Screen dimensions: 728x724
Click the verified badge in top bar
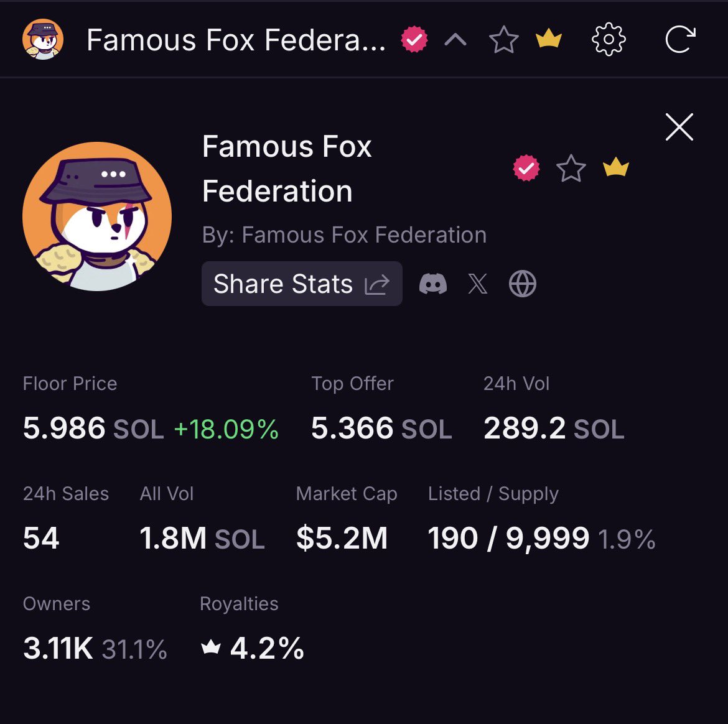pyautogui.click(x=414, y=40)
